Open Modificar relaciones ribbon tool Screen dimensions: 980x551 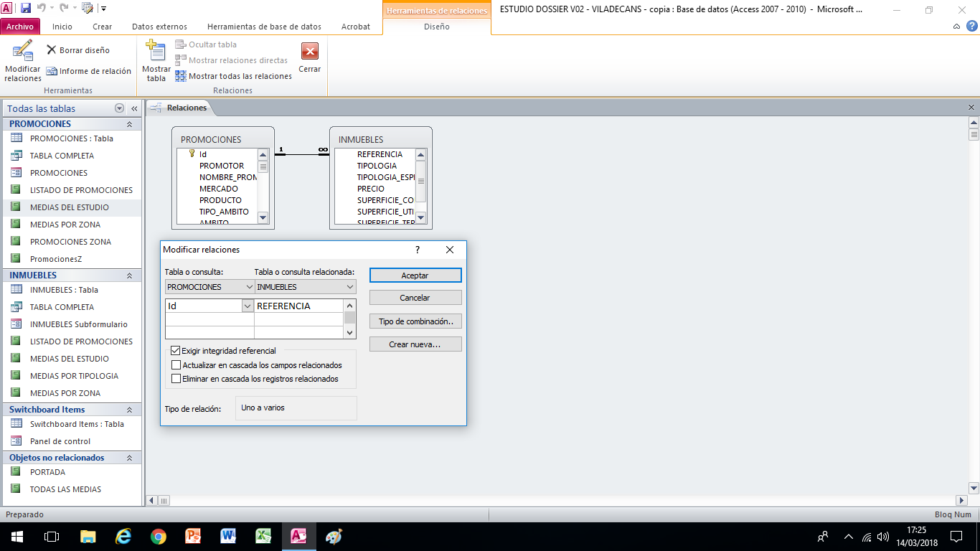[22, 61]
